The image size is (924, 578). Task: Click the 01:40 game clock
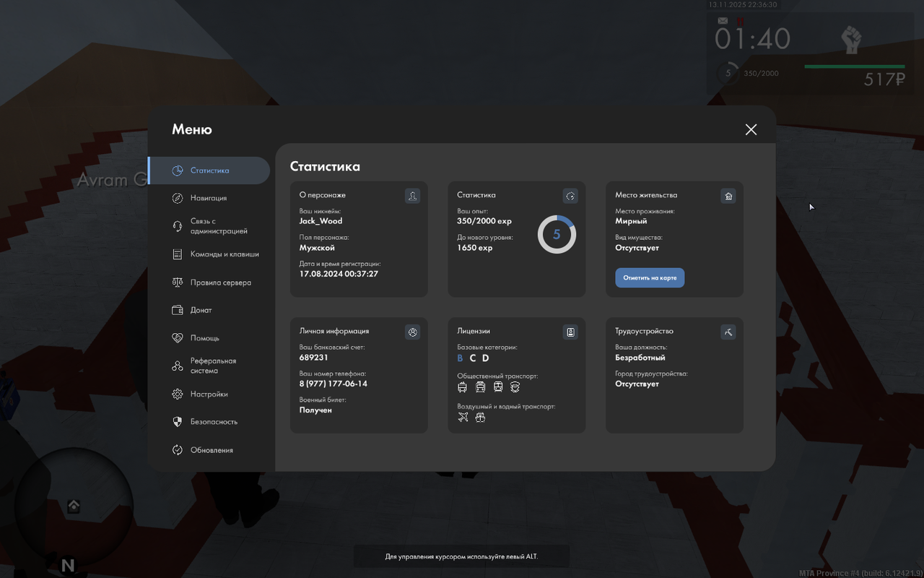[752, 39]
